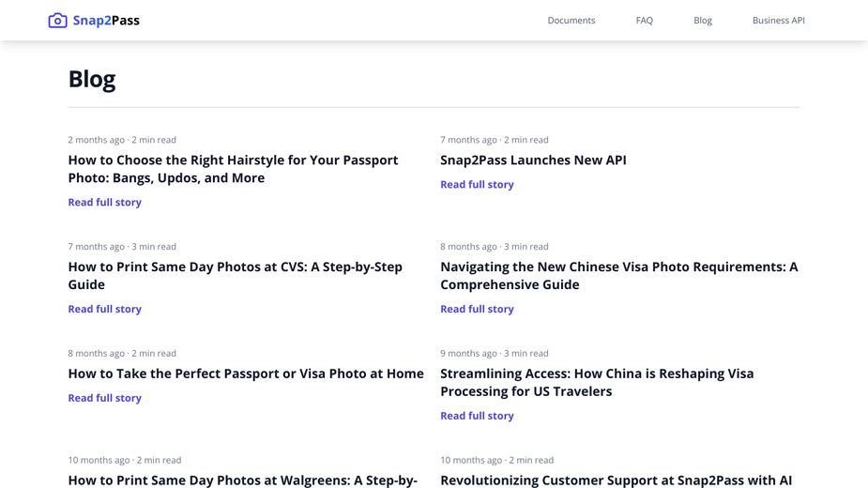Open Perfect Passport or Visa Photo at Home

pos(246,374)
